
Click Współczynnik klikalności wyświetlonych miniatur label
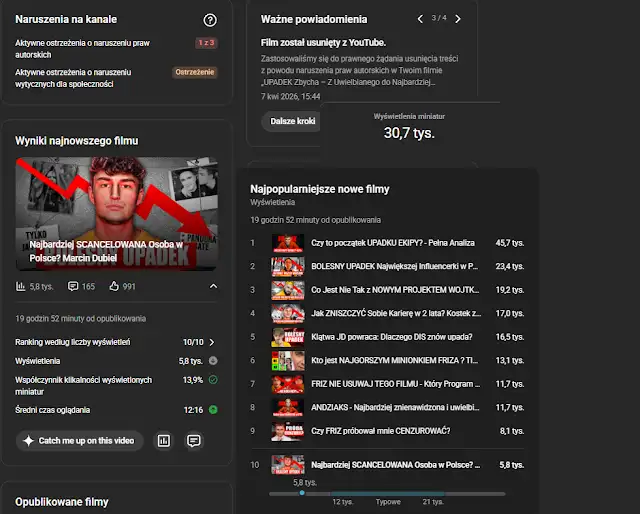tap(83, 386)
